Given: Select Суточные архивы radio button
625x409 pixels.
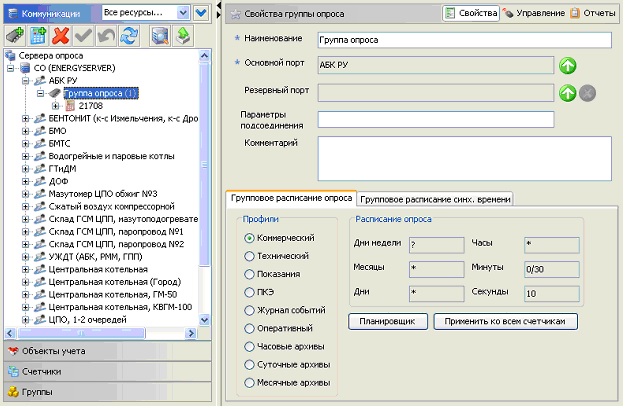Looking at the screenshot, I should (250, 364).
